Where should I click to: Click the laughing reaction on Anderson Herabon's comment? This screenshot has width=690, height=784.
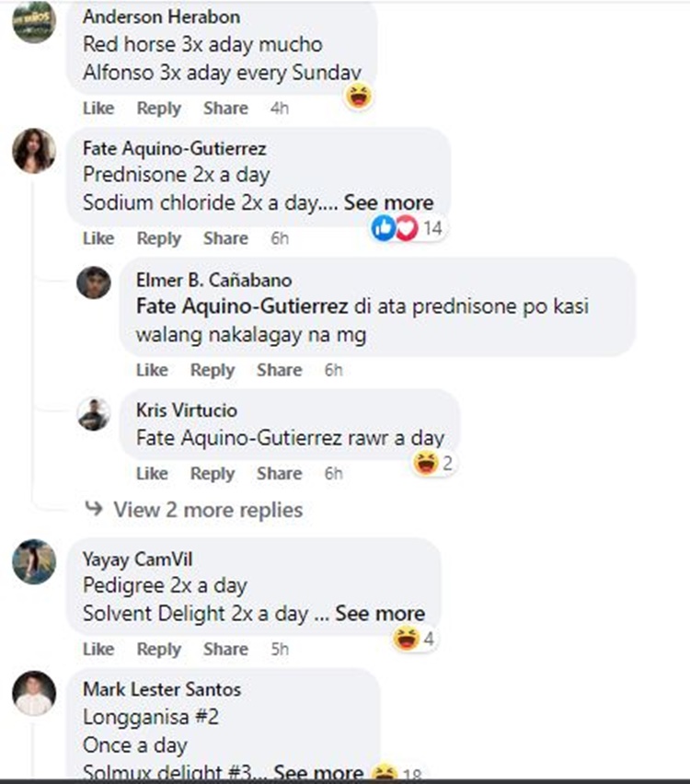pyautogui.click(x=359, y=95)
